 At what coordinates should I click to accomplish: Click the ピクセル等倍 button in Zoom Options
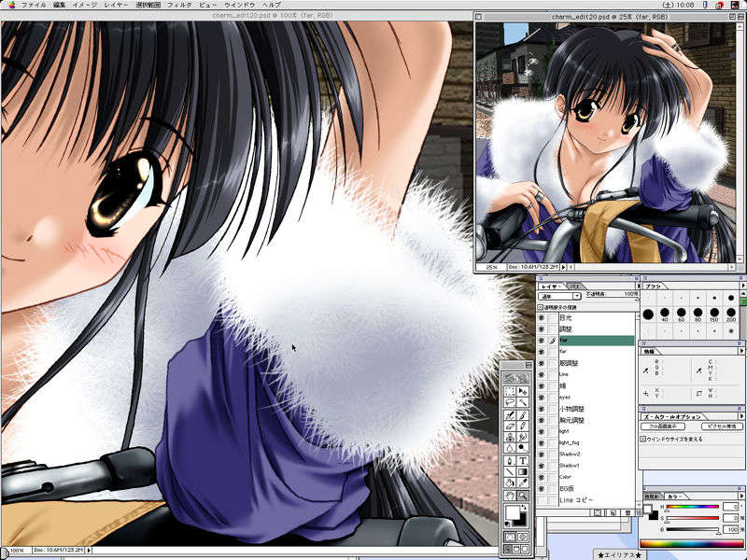click(x=722, y=427)
